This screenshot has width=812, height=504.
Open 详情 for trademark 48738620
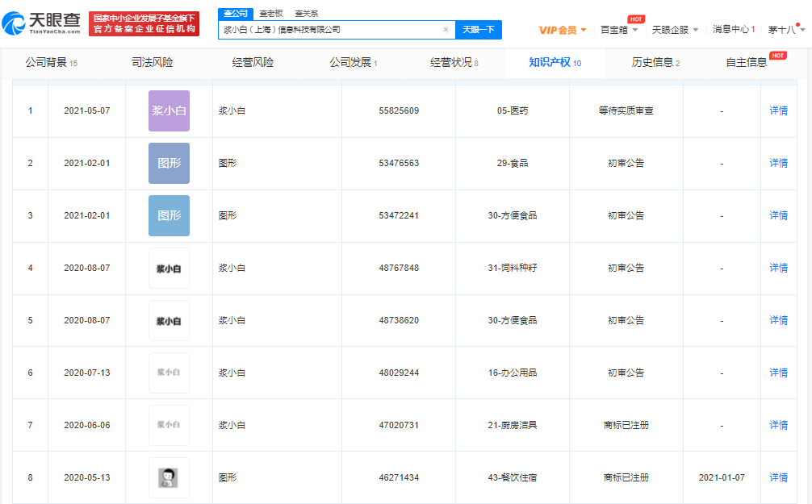(x=778, y=320)
